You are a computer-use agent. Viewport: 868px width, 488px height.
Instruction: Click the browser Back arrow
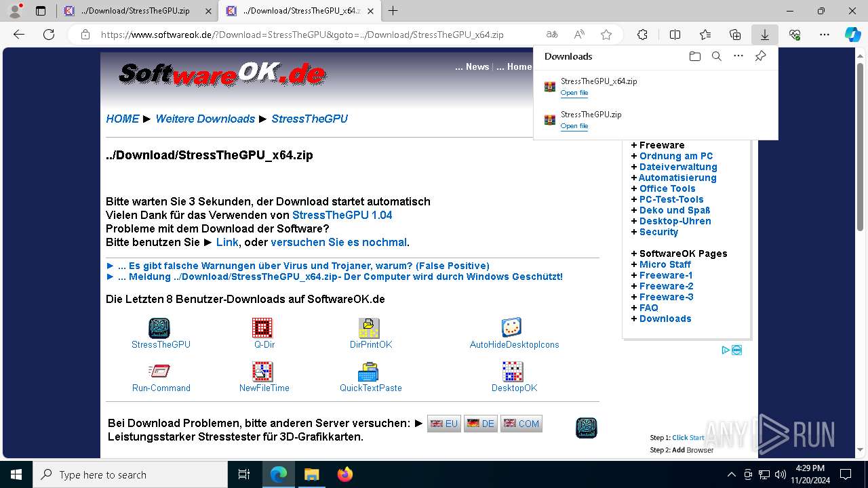click(19, 35)
